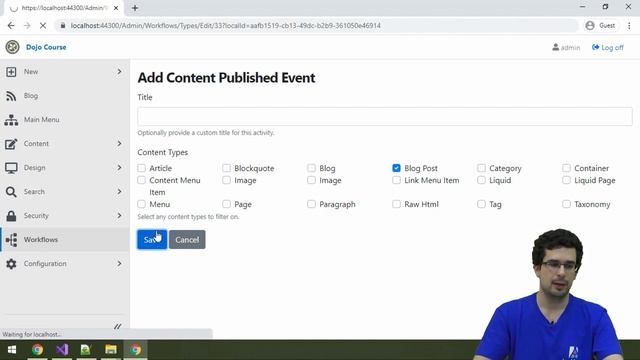Close the current localhost browser tab
This screenshot has width=640, height=360.
click(116, 8)
